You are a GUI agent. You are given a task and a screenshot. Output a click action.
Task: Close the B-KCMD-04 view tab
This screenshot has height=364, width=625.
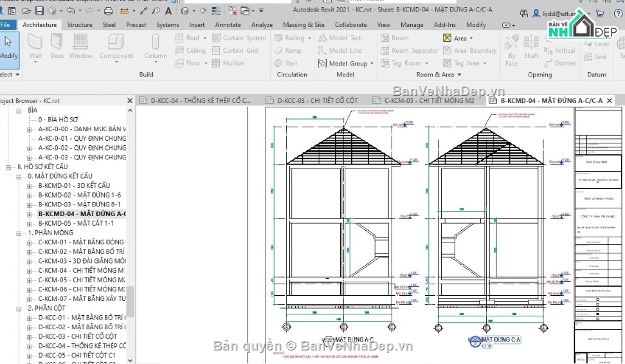pyautogui.click(x=610, y=100)
